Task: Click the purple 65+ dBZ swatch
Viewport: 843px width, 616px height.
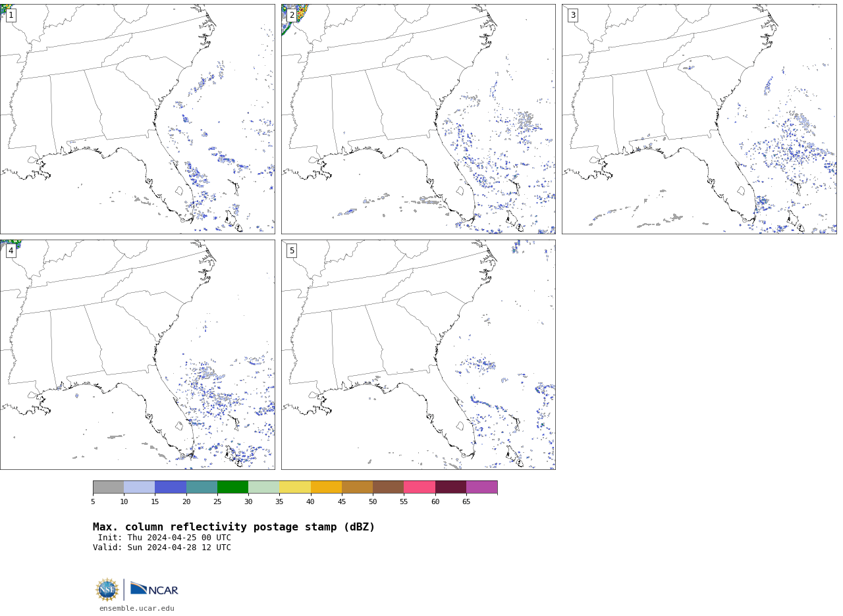Action: 481,487
